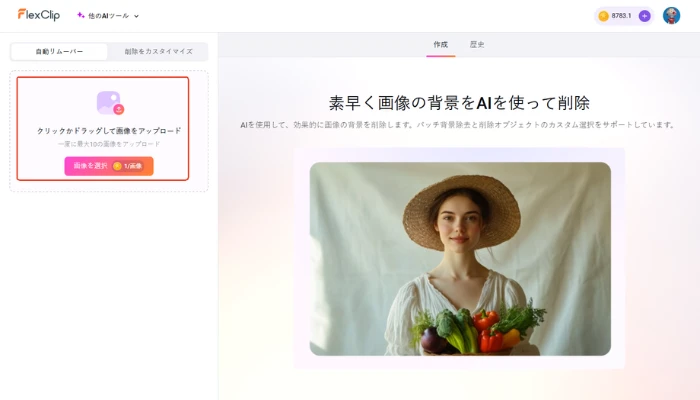Screen dimensions: 700x400
Task: Switch to the 作成 tab
Action: pyautogui.click(x=441, y=44)
